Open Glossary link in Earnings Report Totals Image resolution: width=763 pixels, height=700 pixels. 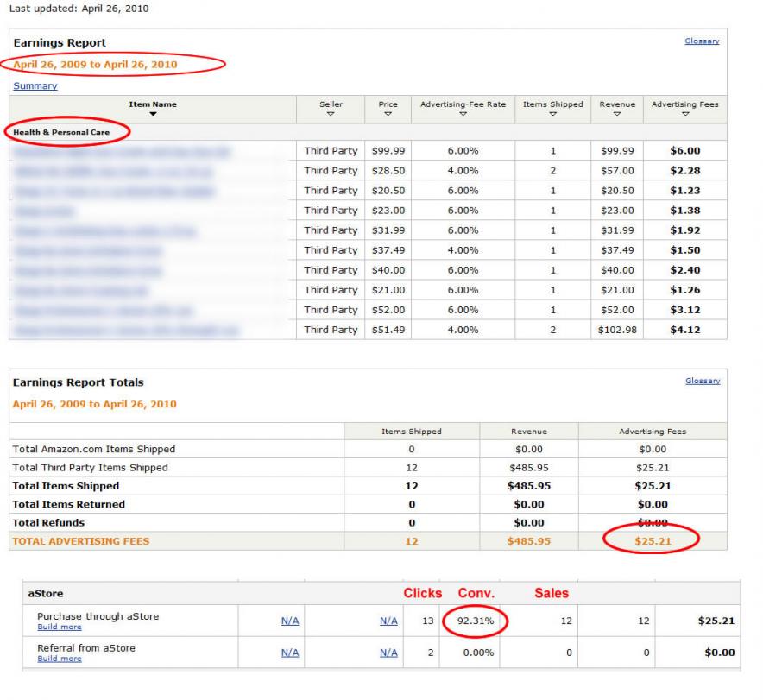click(x=702, y=381)
